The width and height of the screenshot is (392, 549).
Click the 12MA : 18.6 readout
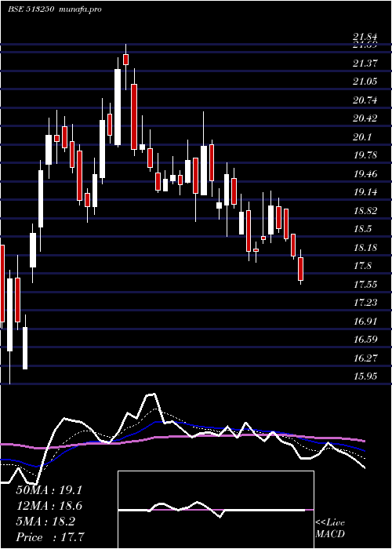pos(49,506)
